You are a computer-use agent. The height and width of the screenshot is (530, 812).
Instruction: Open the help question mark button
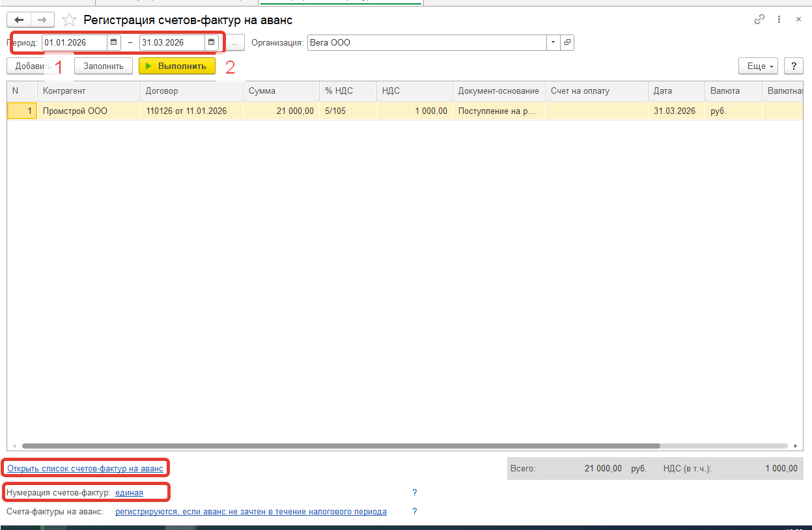tap(793, 66)
